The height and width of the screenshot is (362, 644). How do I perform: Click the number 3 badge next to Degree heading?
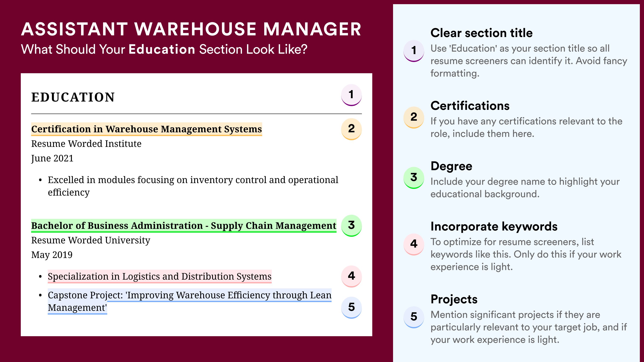[x=414, y=178]
